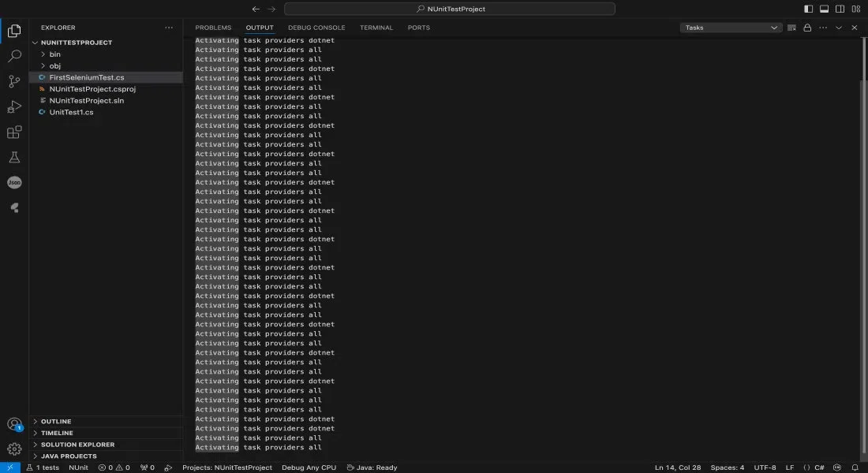Open NUnitTestProject.csproj file
The height and width of the screenshot is (473, 868).
tap(106, 89)
